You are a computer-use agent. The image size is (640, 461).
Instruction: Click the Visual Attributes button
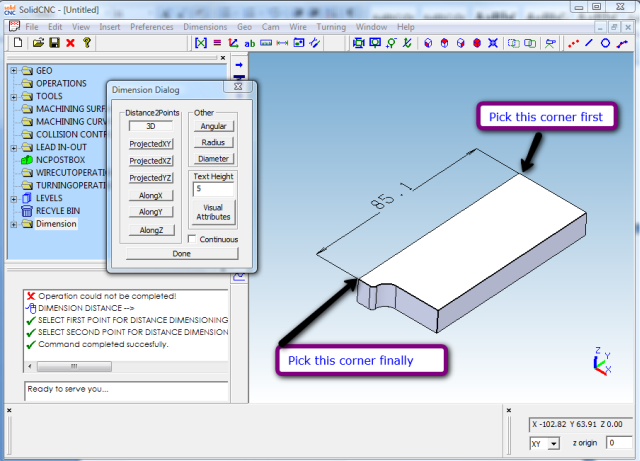[x=214, y=210]
